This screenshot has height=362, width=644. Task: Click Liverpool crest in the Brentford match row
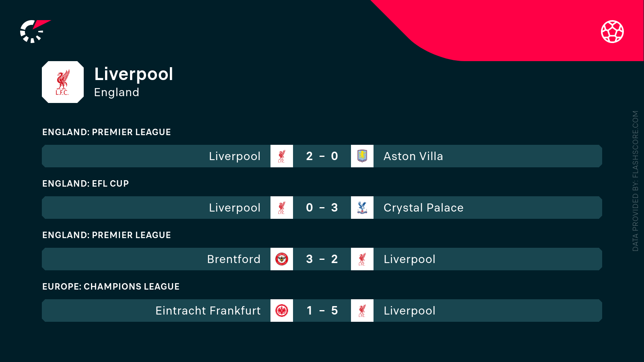362,259
